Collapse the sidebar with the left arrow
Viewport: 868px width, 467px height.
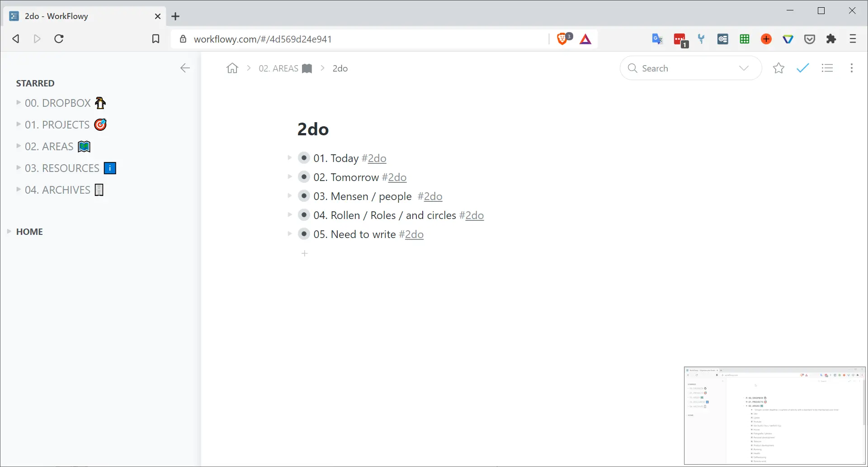pos(185,68)
